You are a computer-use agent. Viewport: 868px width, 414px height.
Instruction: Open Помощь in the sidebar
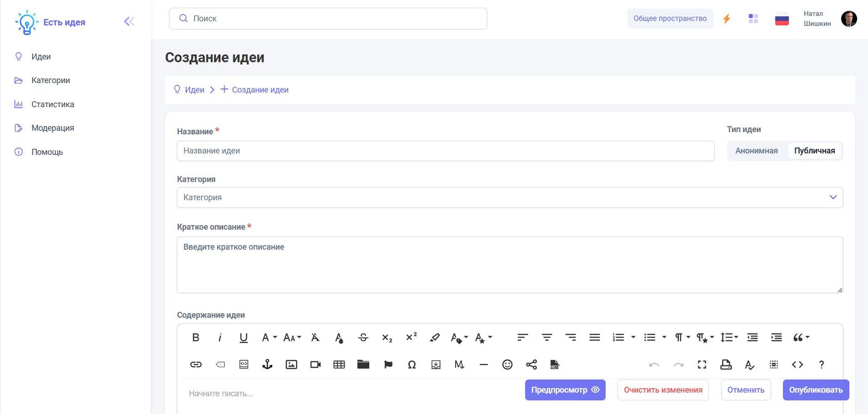tap(47, 152)
